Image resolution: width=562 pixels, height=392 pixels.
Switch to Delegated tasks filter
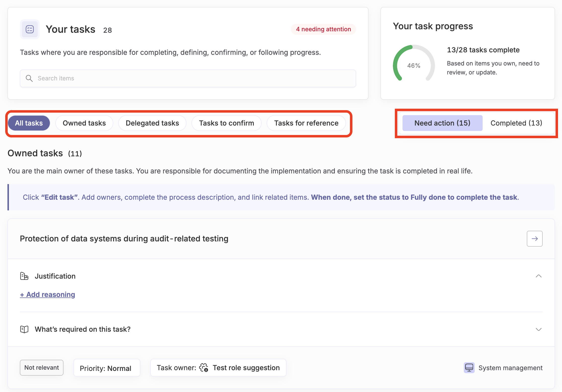(152, 123)
